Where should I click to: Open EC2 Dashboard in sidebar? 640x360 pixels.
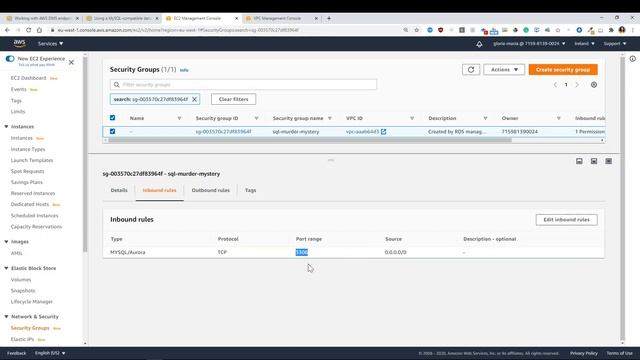tap(29, 78)
